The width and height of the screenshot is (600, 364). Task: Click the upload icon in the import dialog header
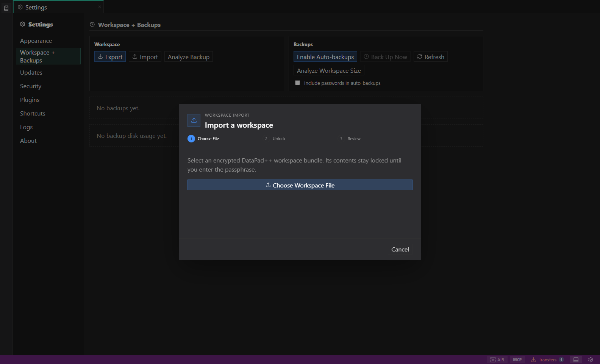(194, 120)
